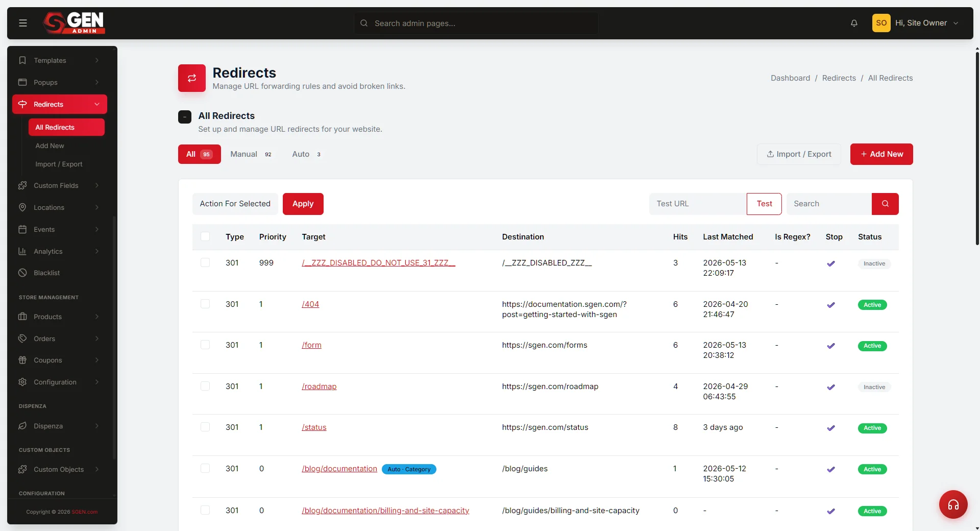Check the /roadmap row checkbox
The height and width of the screenshot is (531, 980).
205,386
